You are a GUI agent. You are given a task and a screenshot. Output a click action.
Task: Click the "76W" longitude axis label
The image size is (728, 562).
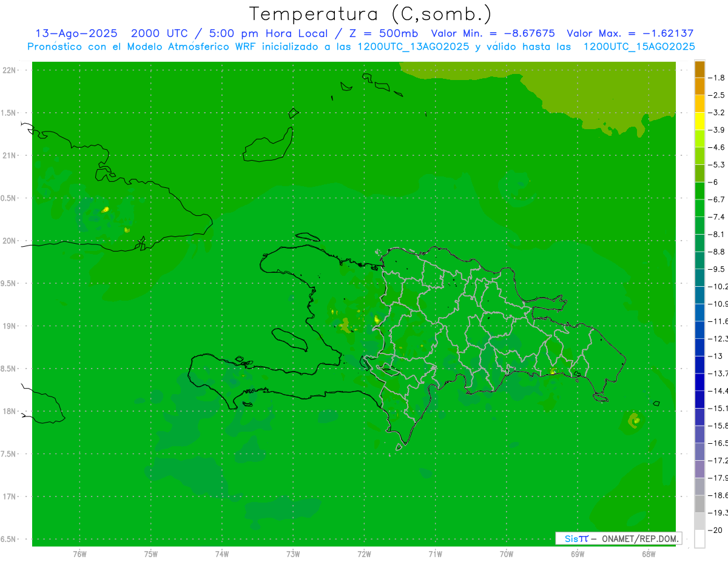pos(79,554)
